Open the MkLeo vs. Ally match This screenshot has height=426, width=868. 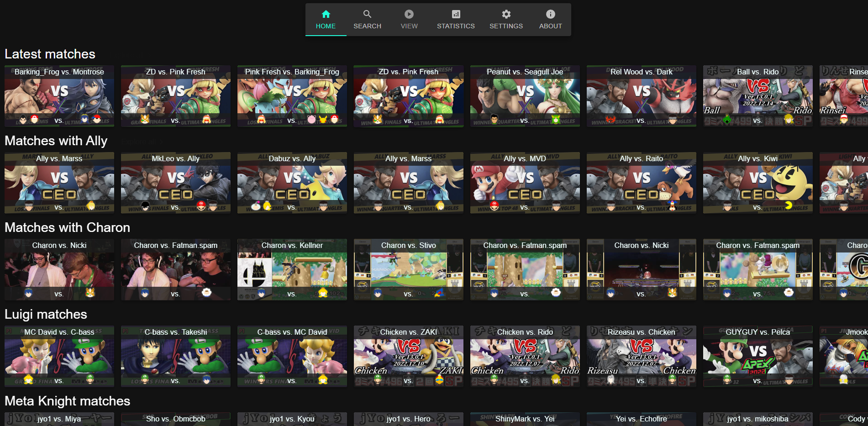click(176, 183)
